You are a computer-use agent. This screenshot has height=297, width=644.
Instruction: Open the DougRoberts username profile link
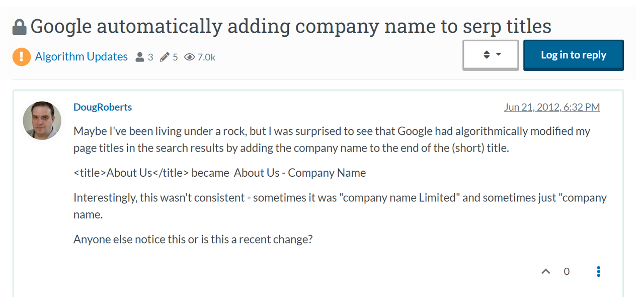pos(103,107)
